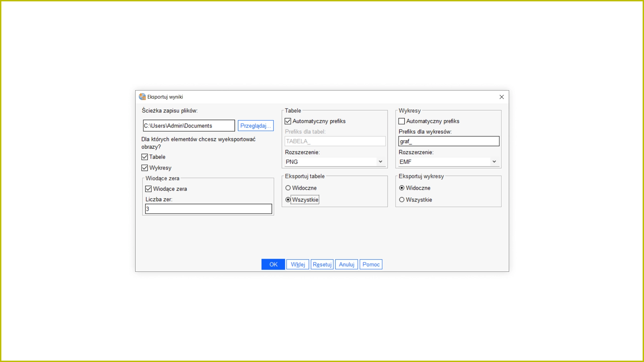Enable Automatyczny prefiks for Wykresy
Screen dimensions: 644x362
click(401, 121)
